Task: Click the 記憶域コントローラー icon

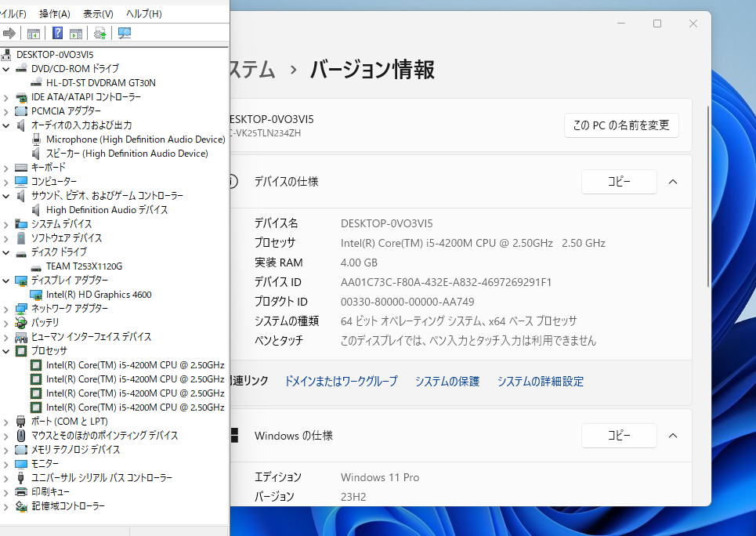Action: [x=20, y=505]
